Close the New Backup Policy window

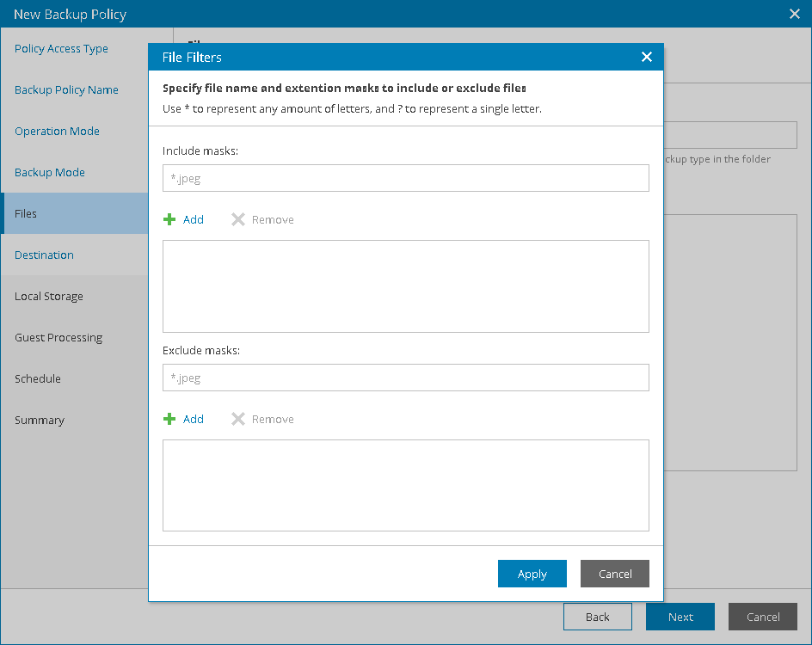795,14
